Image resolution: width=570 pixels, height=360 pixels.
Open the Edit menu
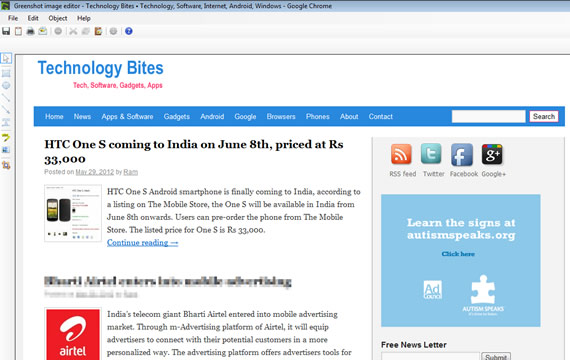[33, 18]
